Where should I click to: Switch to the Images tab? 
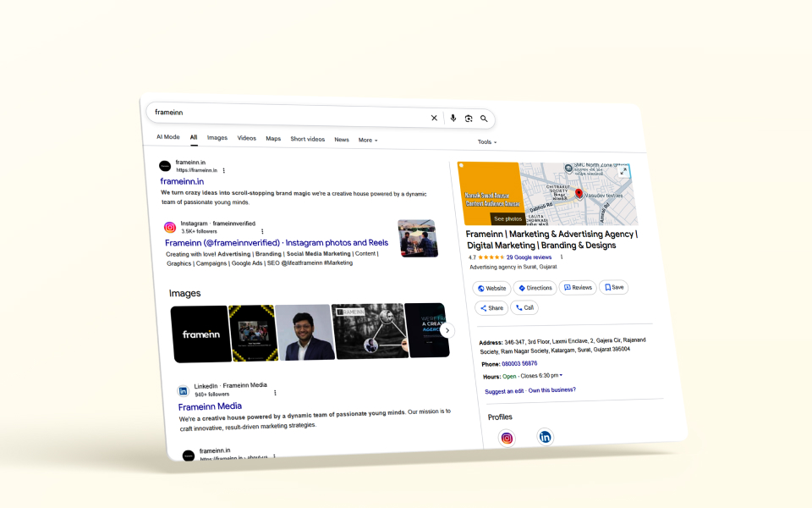[x=217, y=137]
